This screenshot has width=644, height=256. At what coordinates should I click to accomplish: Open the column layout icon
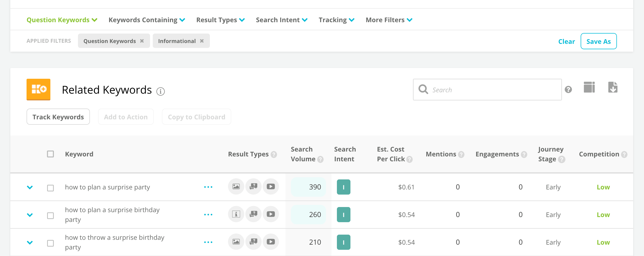(x=589, y=87)
